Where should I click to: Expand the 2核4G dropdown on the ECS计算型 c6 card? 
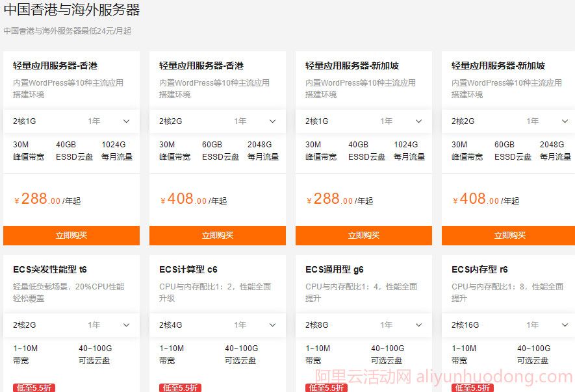(218, 325)
